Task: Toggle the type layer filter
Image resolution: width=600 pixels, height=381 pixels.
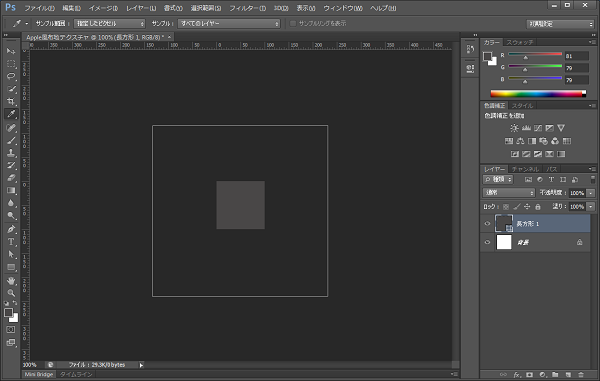Action: click(x=551, y=179)
